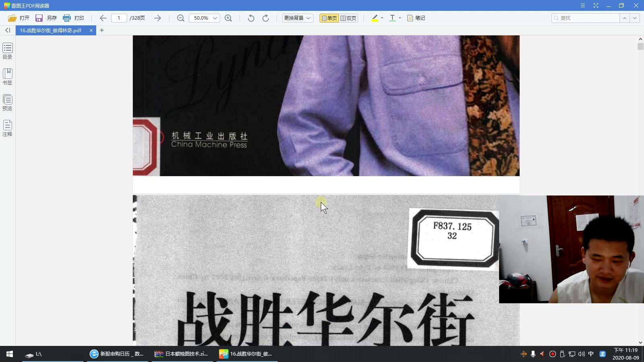Click the 查找 search field
Screen dimensions: 644x362
[x=586, y=18]
